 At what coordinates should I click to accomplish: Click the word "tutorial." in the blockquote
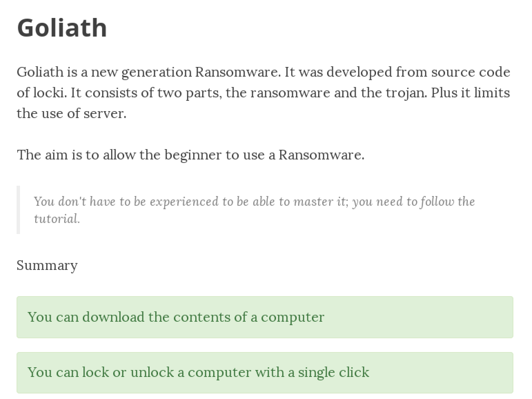tap(57, 219)
